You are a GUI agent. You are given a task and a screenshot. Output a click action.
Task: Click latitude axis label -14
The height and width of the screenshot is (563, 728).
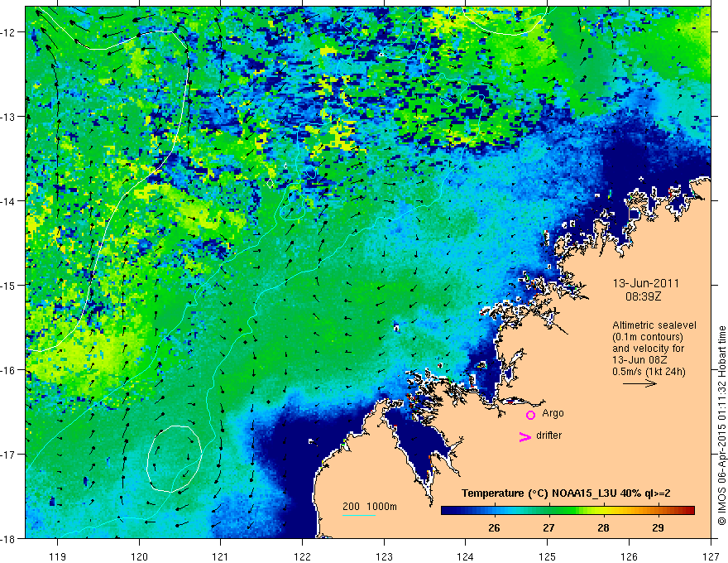tap(9, 201)
